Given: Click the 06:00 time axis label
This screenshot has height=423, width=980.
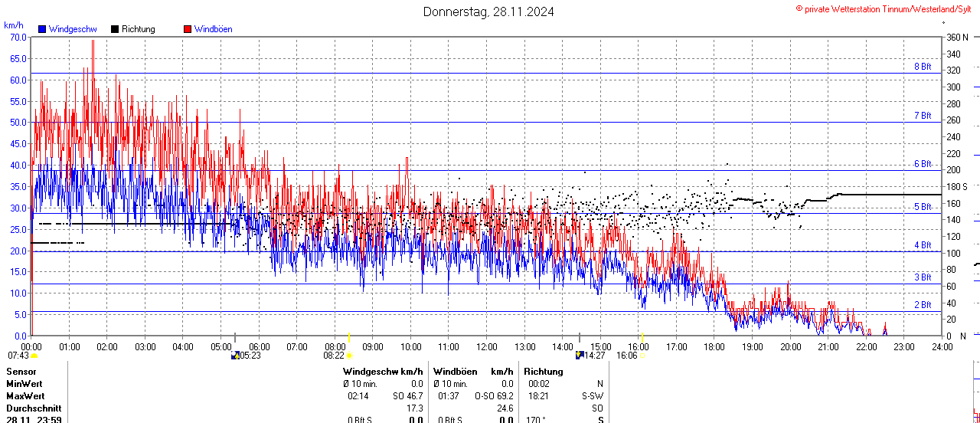Looking at the screenshot, I should pos(259,347).
